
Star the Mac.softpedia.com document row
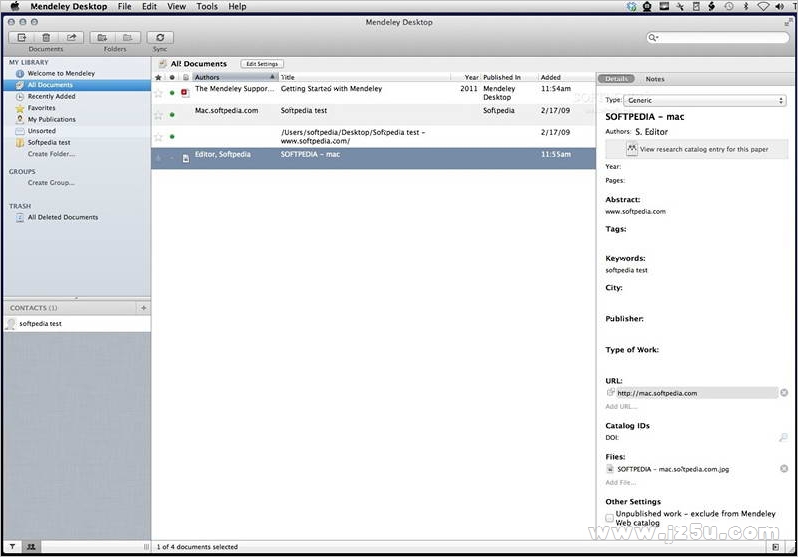158,115
